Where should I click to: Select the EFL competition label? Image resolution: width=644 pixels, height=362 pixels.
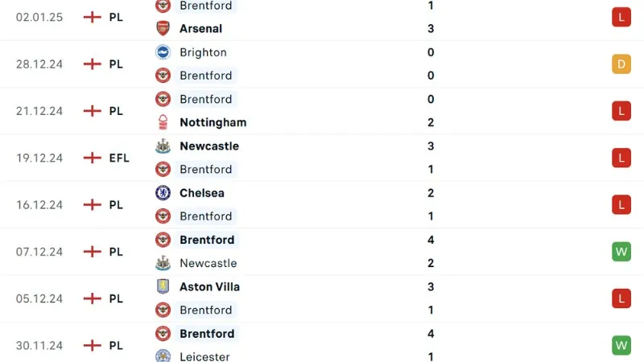pos(119,158)
